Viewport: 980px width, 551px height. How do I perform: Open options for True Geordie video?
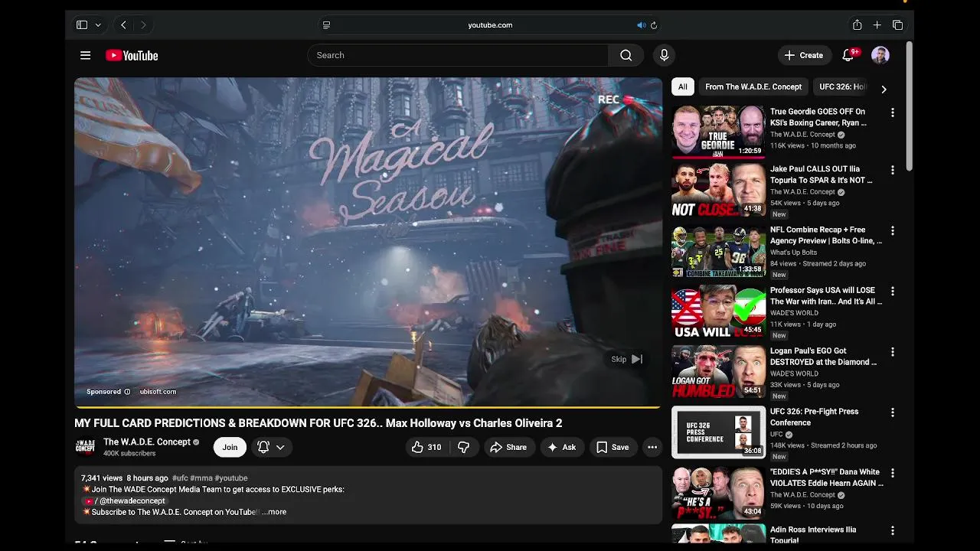click(x=892, y=112)
